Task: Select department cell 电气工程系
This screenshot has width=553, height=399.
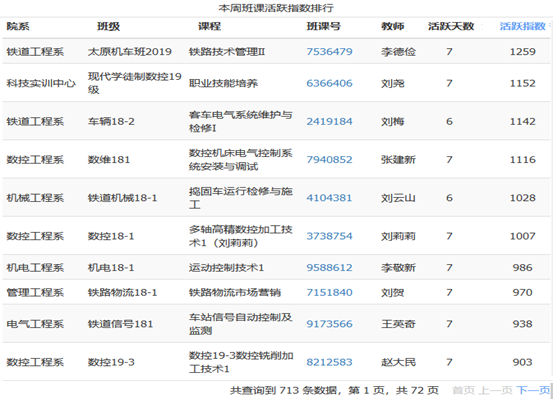Action: (35, 324)
